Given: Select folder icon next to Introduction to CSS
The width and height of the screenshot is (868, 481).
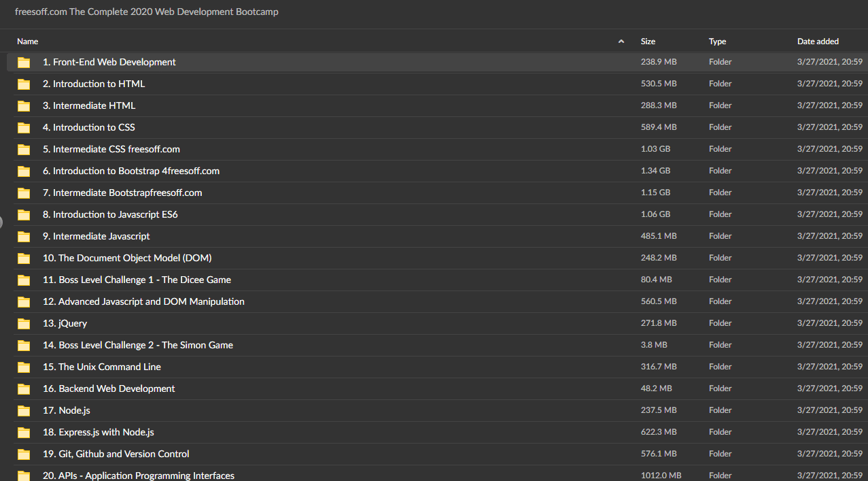Looking at the screenshot, I should [x=24, y=128].
